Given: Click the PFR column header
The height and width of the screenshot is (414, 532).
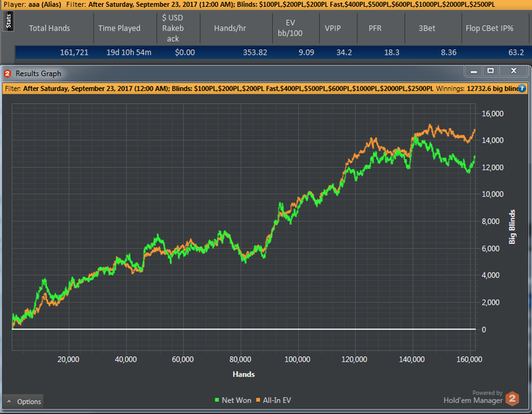Looking at the screenshot, I should (375, 28).
